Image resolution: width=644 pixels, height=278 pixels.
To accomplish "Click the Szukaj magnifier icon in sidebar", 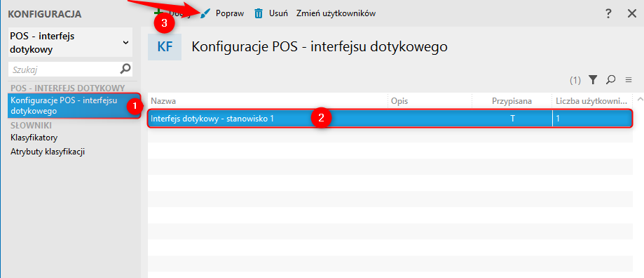I will coord(125,69).
